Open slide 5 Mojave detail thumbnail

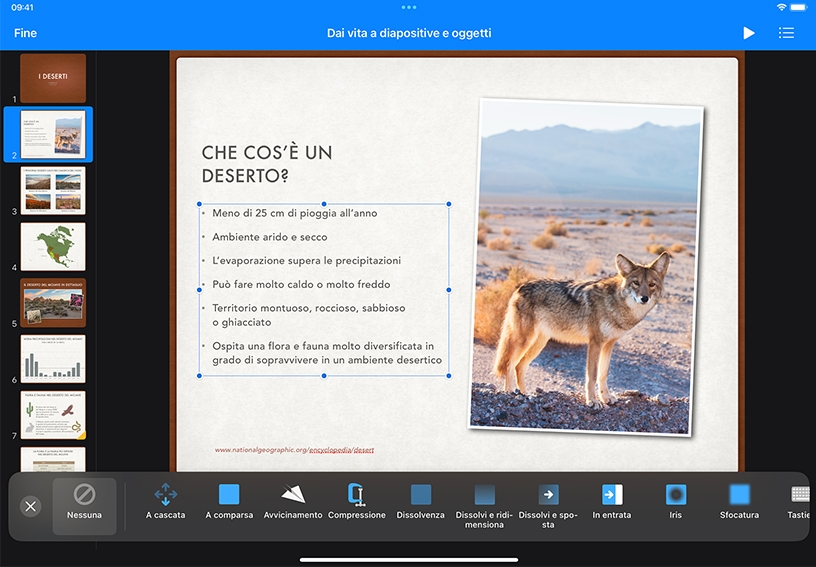(x=53, y=303)
